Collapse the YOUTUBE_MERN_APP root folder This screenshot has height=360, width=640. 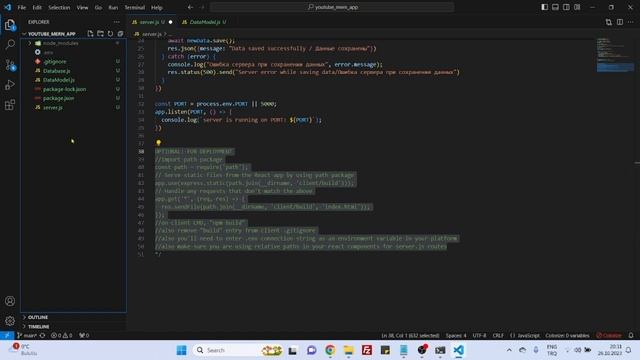(51, 33)
